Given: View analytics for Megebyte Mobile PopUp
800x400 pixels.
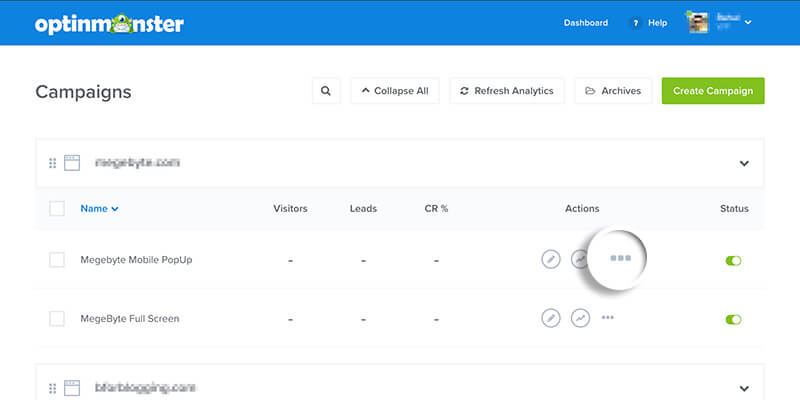Looking at the screenshot, I should 580,260.
